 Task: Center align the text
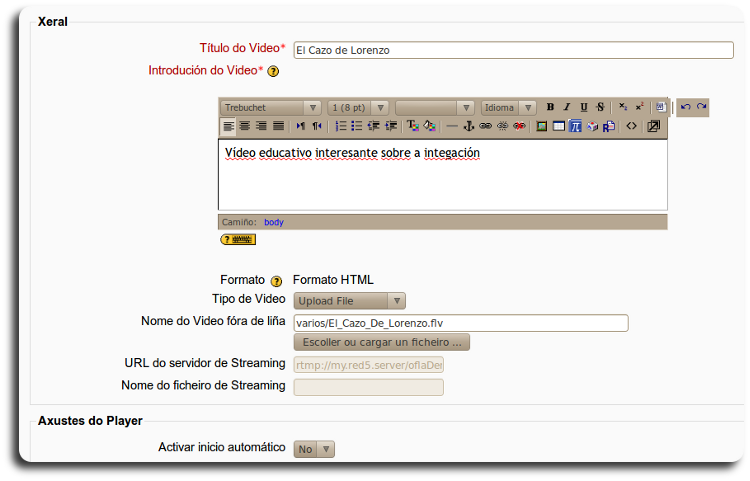click(x=245, y=126)
